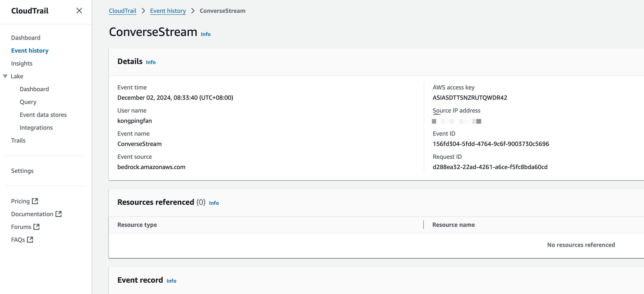Click the No resources referenced message
The image size is (644, 294).
point(581,245)
